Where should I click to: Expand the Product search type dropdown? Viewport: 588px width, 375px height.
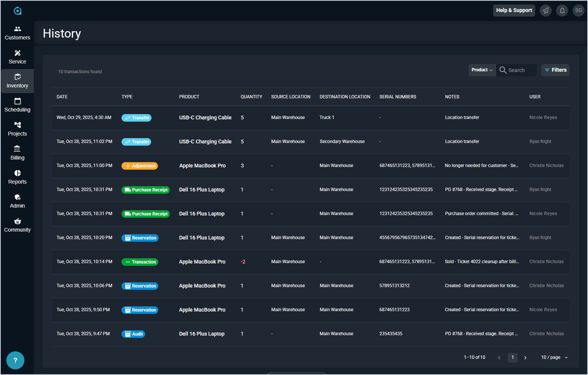point(482,70)
